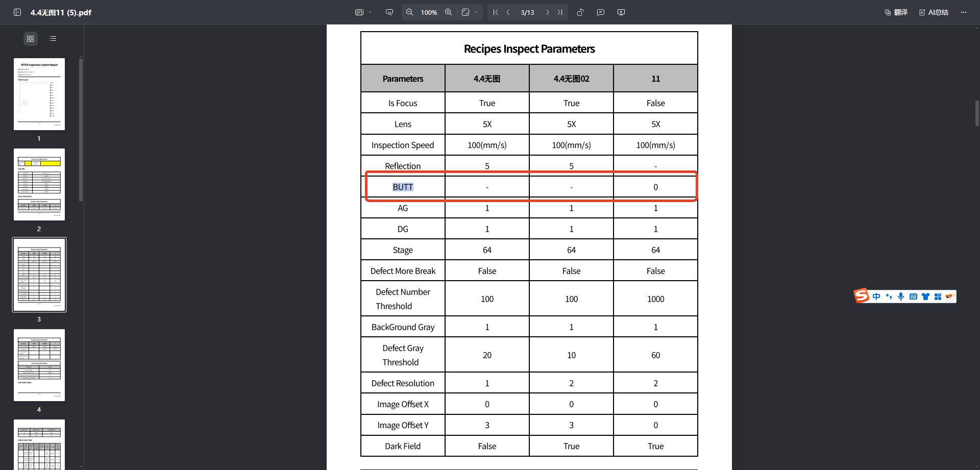Open the more options ellipsis menu
This screenshot has height=470, width=980.
pyautogui.click(x=964, y=12)
